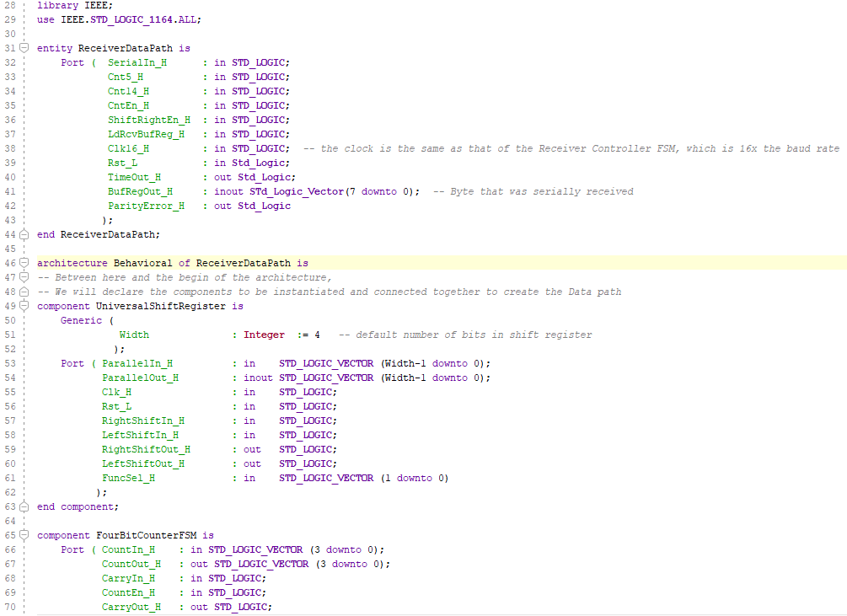Viewport: 847px width, 616px height.
Task: Collapse the FourBitCounterFSM component fold
Action: point(25,535)
